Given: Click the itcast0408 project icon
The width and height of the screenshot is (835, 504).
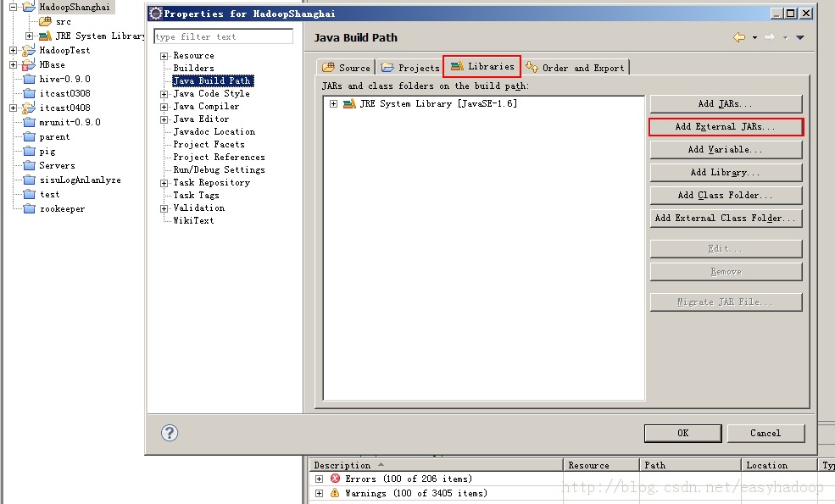Looking at the screenshot, I should pos(29,108).
